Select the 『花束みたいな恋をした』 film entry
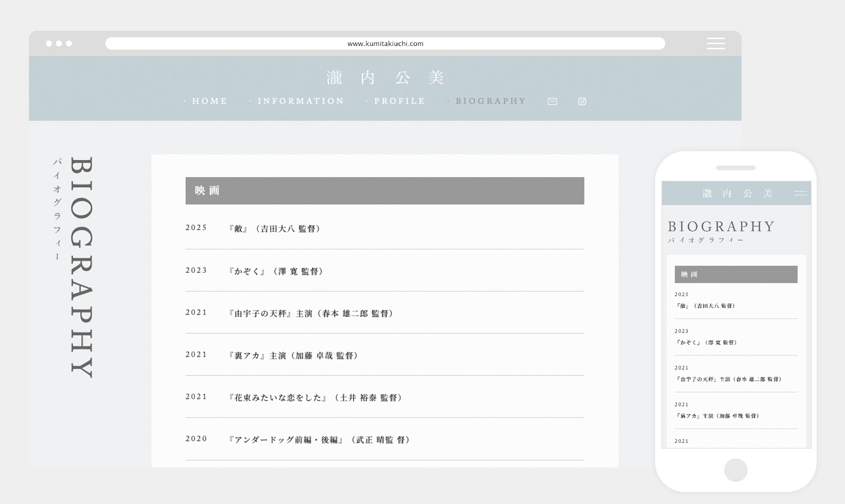 tap(315, 398)
